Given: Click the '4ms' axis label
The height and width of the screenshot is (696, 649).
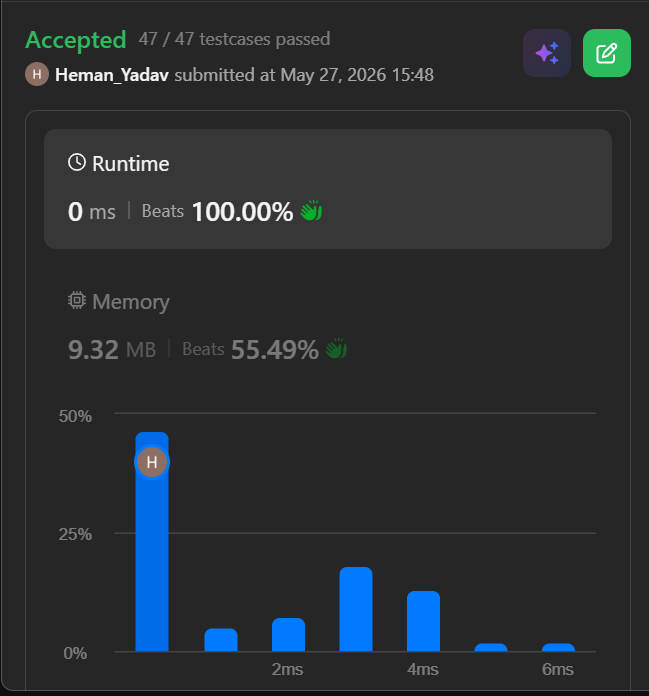Looking at the screenshot, I should point(423,669).
